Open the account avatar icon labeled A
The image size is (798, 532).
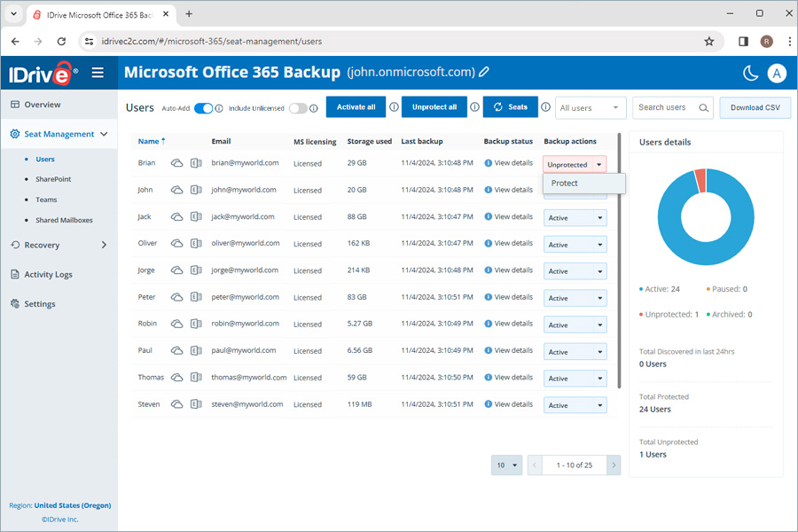(777, 73)
